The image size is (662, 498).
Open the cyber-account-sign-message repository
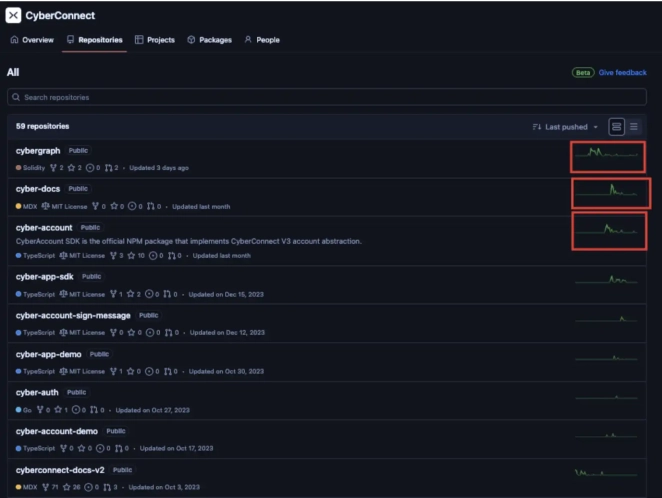pos(73,315)
